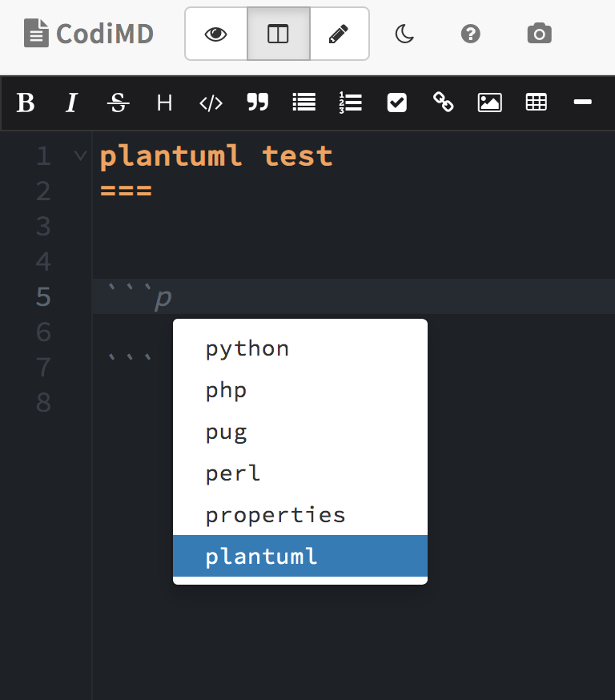This screenshot has height=700, width=615.
Task: Enable editor-only pencil mode
Action: 339,34
